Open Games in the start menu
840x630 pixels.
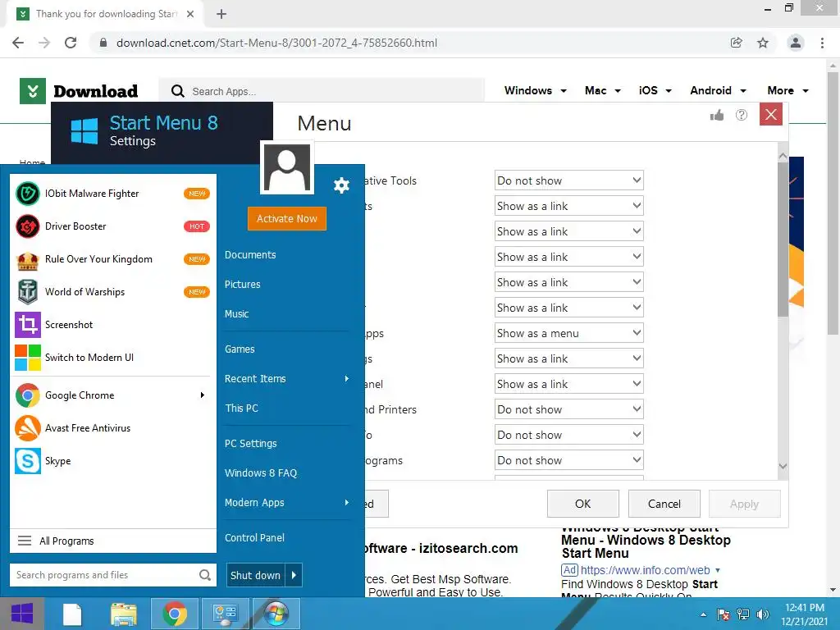[240, 349]
